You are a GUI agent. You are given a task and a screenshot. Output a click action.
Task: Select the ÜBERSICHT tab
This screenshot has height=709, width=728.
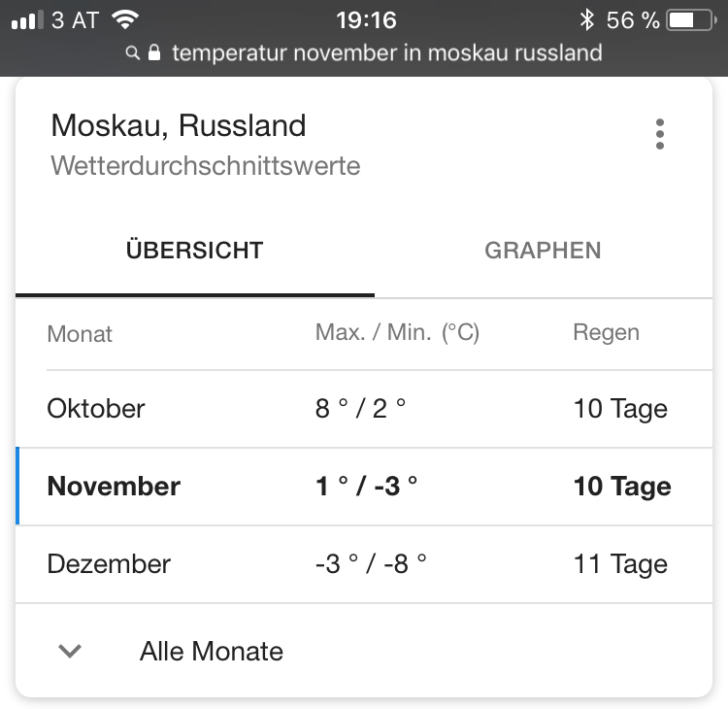[194, 251]
